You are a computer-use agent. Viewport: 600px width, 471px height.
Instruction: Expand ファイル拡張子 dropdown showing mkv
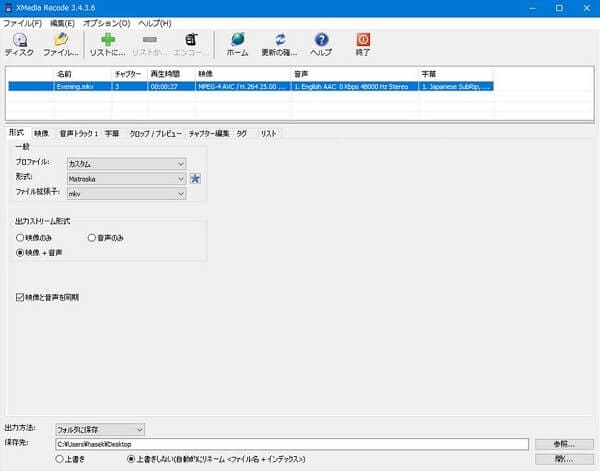(126, 194)
